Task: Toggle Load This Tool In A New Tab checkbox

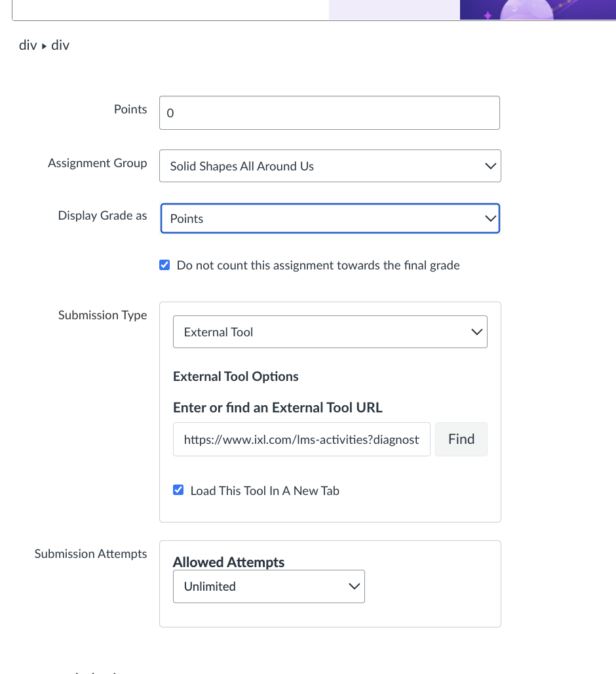Action: pos(178,490)
